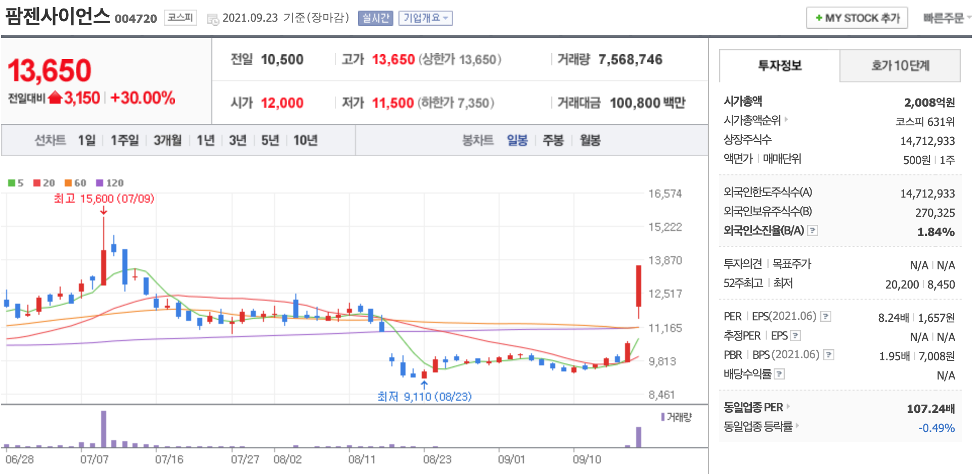Select the 5년 line chart period
980x474 pixels.
pos(270,140)
